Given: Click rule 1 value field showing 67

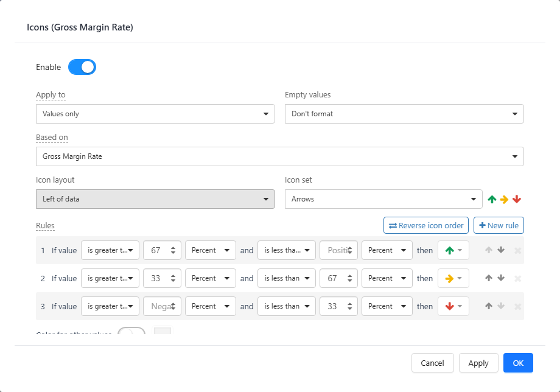Looking at the screenshot, I should tap(162, 250).
